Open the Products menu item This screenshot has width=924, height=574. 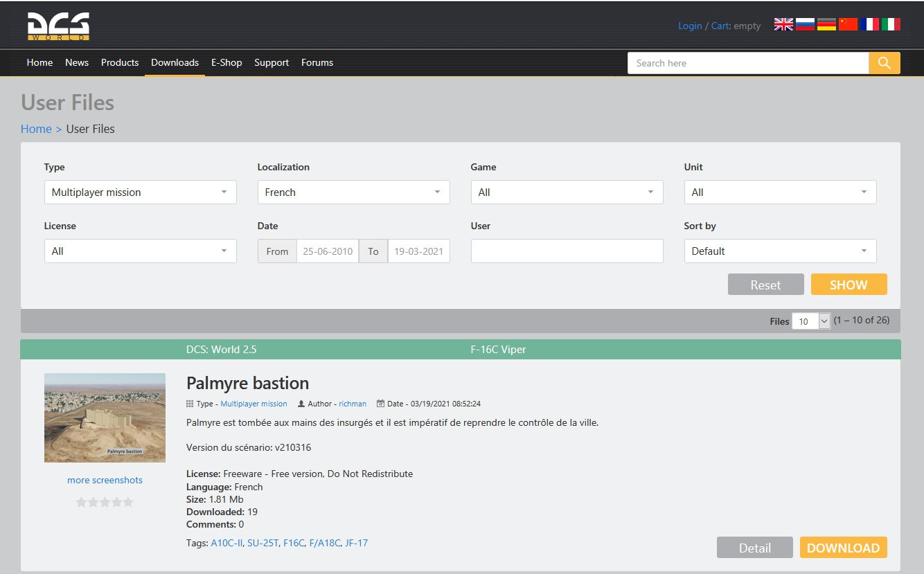coord(120,62)
